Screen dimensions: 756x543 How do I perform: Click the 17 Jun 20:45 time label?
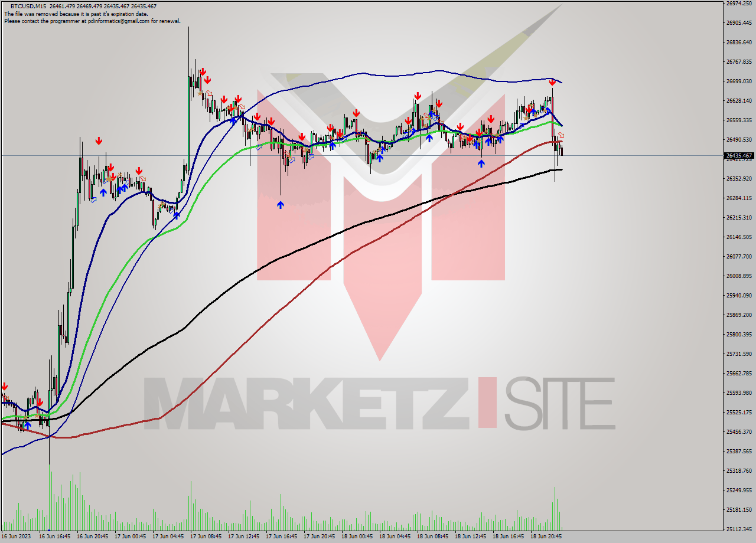point(319,537)
